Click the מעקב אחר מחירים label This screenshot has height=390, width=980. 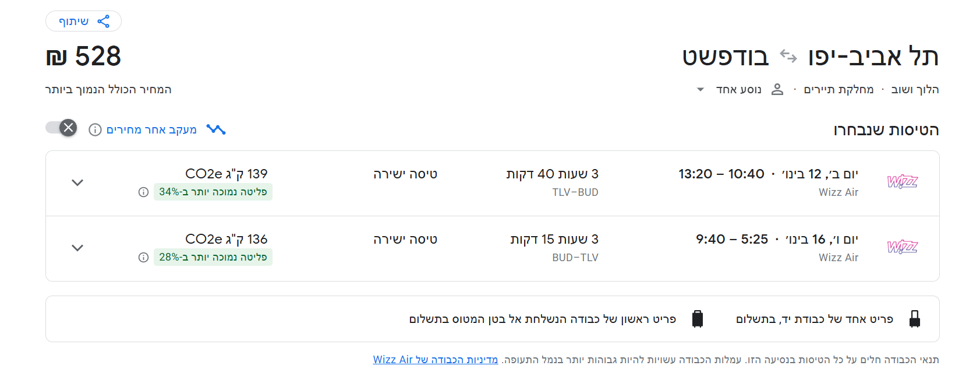click(x=151, y=129)
